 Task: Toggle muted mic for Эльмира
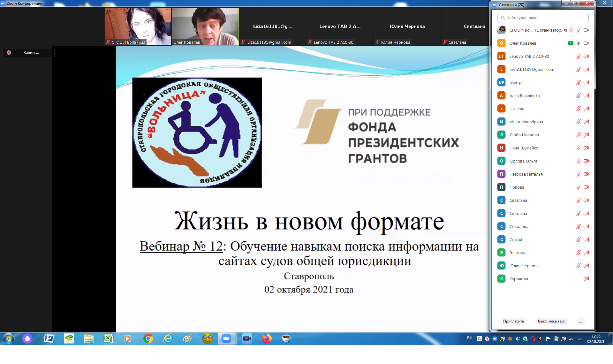tap(579, 253)
